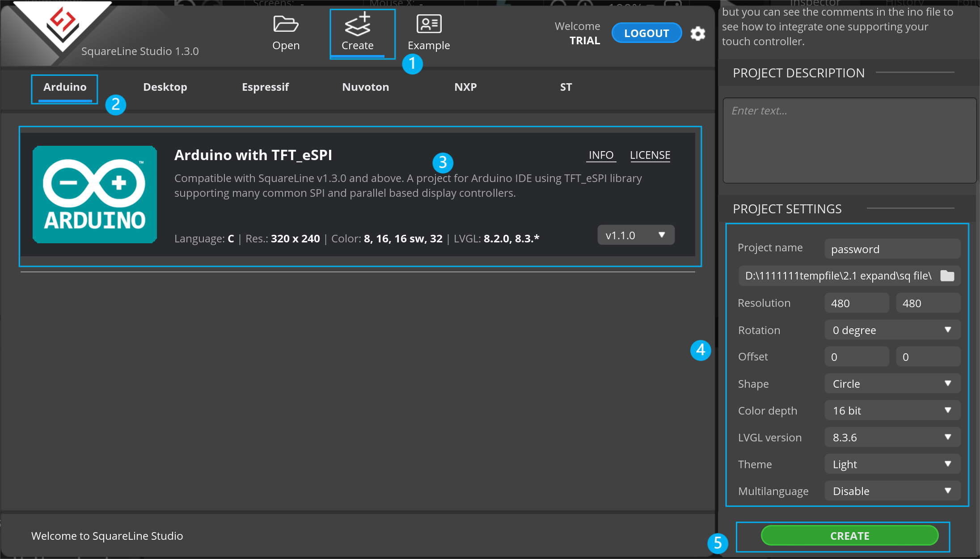
Task: Enable Multilanguage support
Action: point(892,491)
